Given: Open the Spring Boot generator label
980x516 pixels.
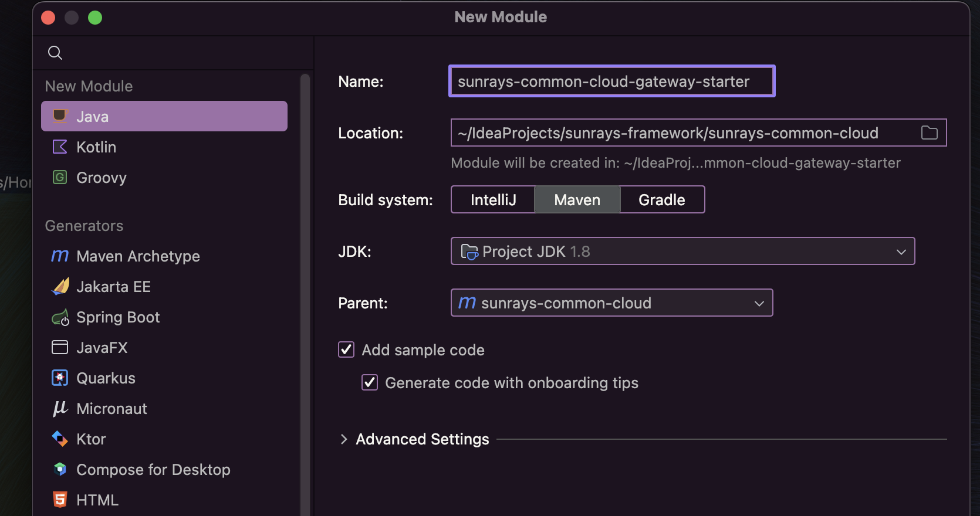Looking at the screenshot, I should click(118, 317).
